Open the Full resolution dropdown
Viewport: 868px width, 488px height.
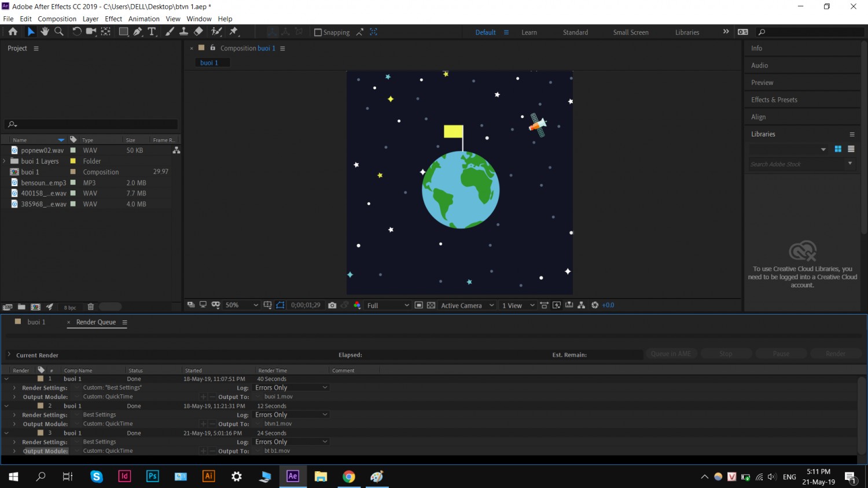(x=388, y=305)
